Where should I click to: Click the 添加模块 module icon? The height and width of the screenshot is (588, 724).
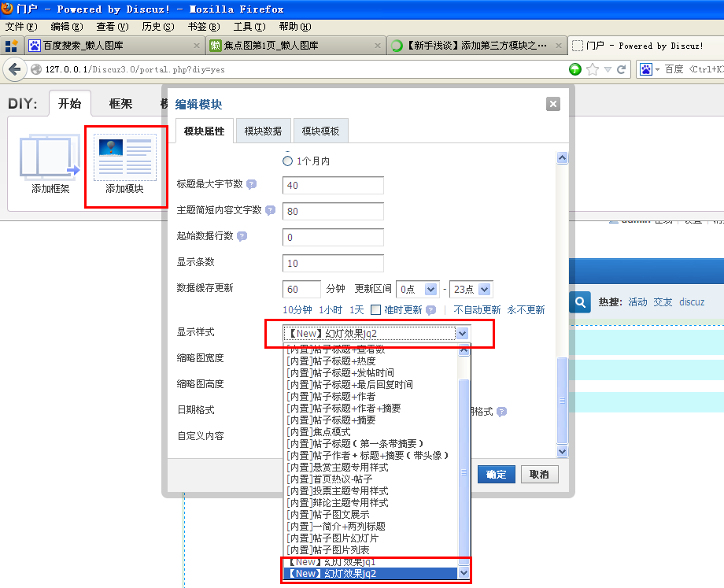coord(124,157)
